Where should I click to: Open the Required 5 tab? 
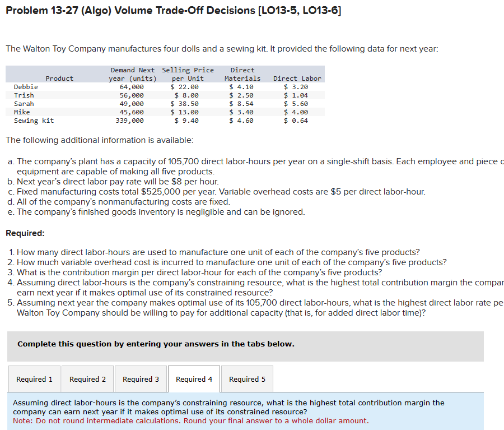tap(246, 378)
